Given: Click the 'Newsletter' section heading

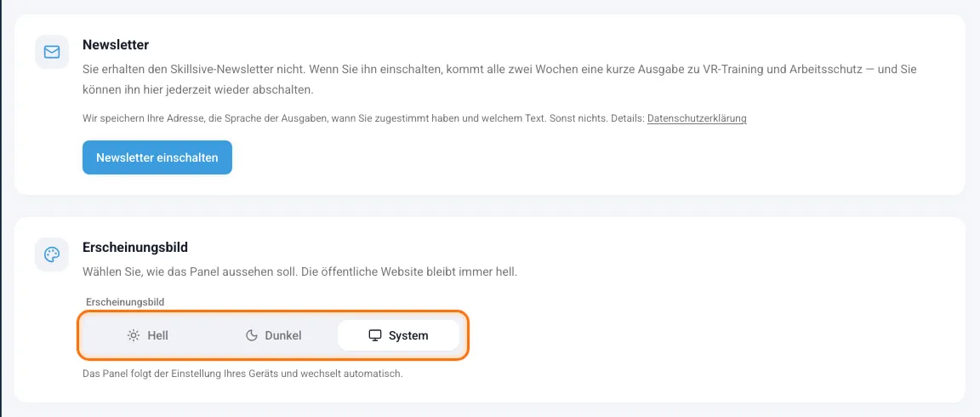Looking at the screenshot, I should tap(116, 45).
